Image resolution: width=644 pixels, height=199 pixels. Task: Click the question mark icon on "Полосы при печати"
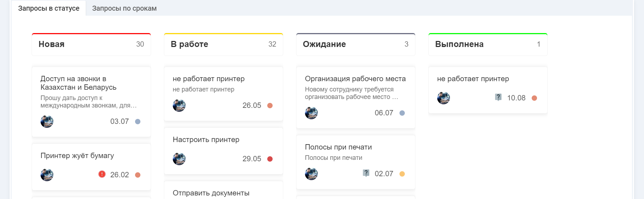(x=366, y=173)
